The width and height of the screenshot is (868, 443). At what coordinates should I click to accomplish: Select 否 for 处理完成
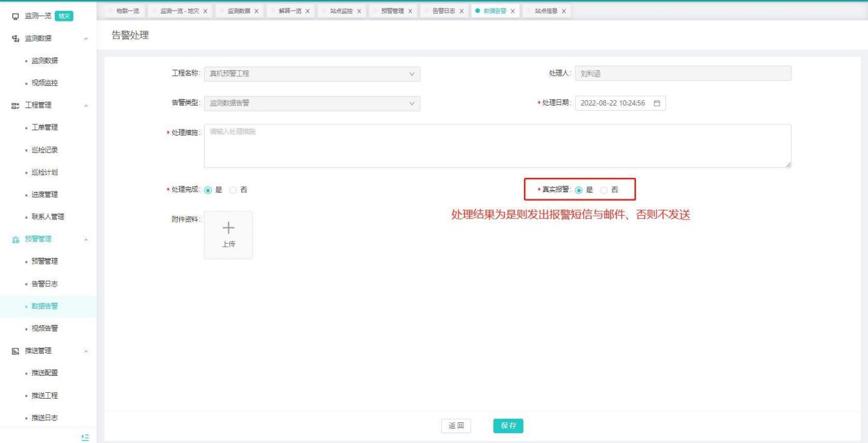(235, 190)
